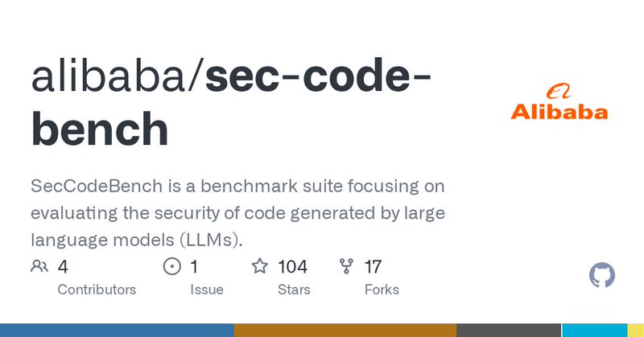
Task: Click the Issue label text
Action: coord(206,290)
